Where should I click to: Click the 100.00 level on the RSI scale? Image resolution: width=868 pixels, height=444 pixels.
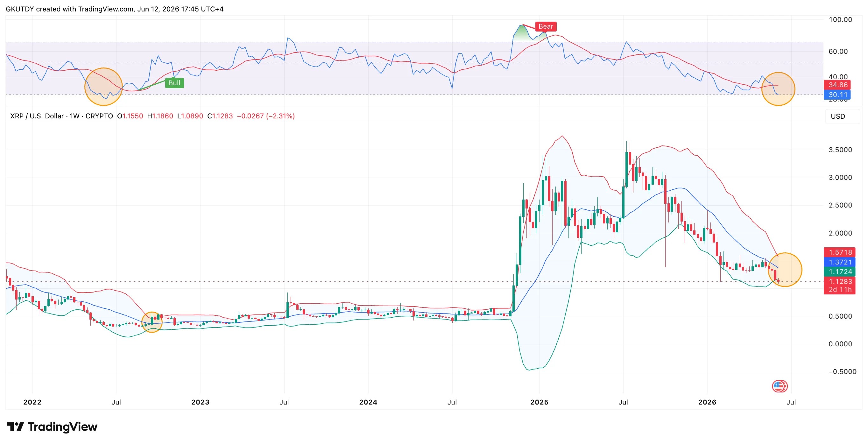click(840, 19)
